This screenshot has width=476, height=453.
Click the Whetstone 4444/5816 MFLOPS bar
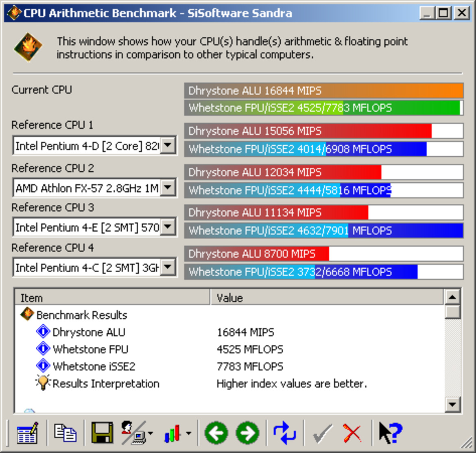coord(323,190)
